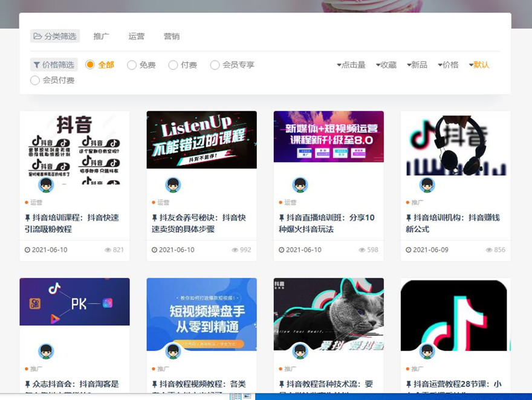Image resolution: width=532 pixels, height=400 pixels.
Task: Open article 抖音培训机构：抖音赚钱新公式
Action: point(453,224)
